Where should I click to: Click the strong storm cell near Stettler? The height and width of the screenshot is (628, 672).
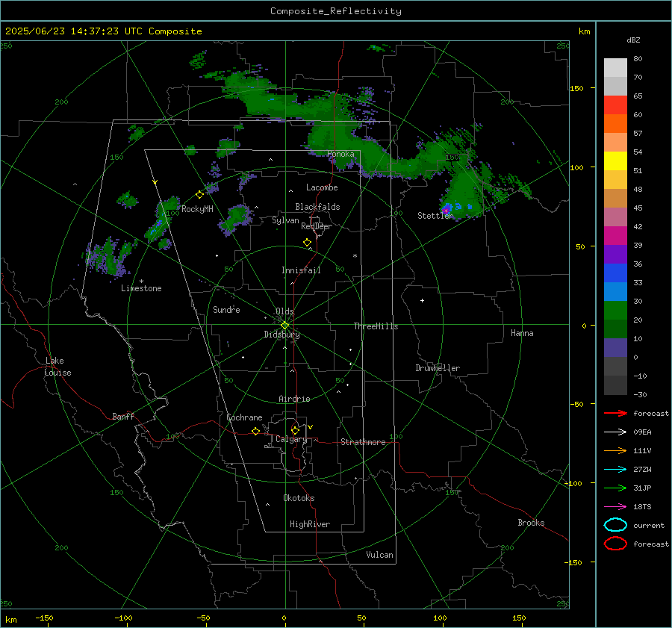447,210
